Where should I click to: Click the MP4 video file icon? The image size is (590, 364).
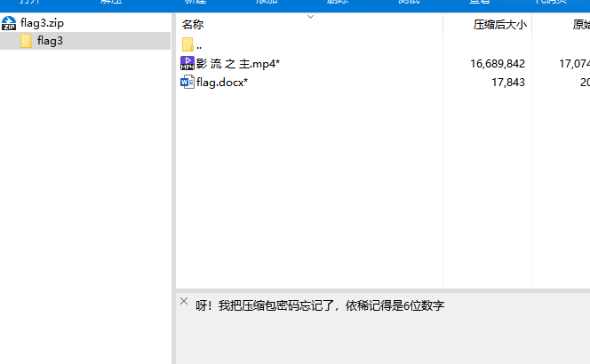pos(187,63)
